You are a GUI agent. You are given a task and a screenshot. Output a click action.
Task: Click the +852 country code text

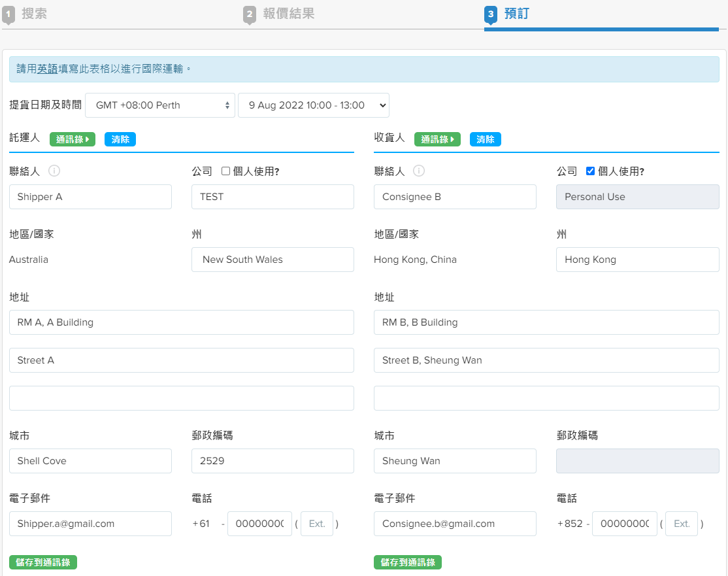570,524
